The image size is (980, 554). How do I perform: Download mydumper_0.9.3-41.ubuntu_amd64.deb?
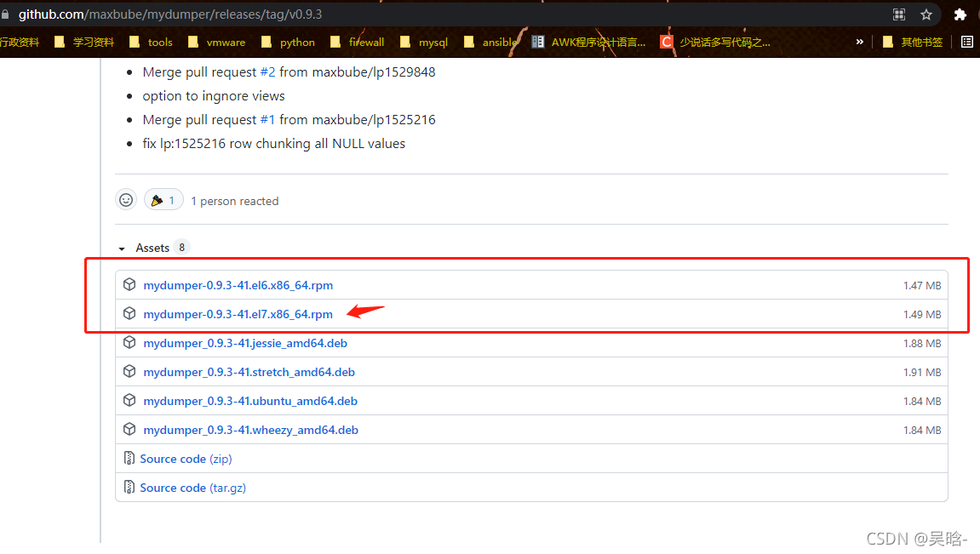point(250,400)
